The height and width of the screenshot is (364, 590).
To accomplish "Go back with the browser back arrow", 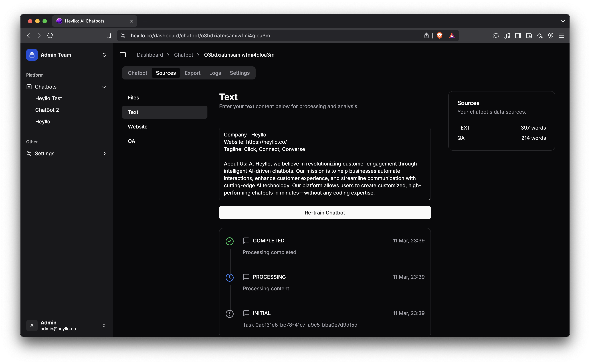I will click(x=29, y=36).
